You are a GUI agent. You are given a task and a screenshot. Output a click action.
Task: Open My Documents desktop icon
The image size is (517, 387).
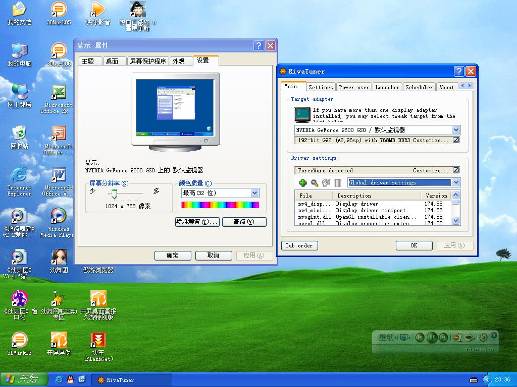[19, 13]
